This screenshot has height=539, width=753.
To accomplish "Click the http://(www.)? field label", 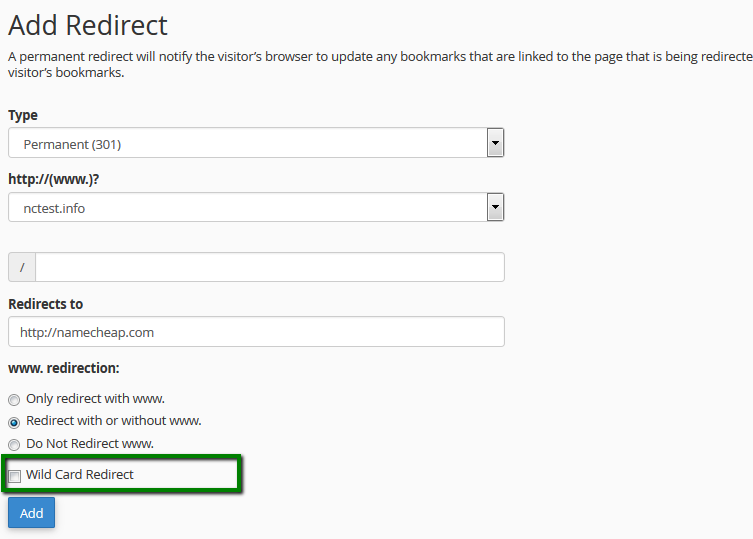I will [54, 179].
